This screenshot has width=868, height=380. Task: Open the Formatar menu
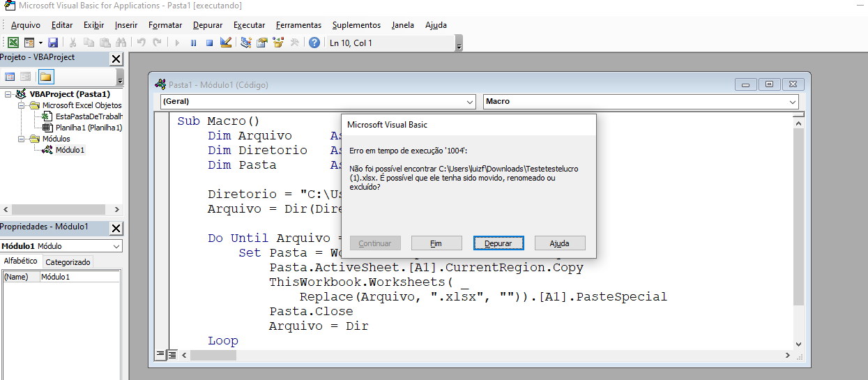[x=165, y=25]
